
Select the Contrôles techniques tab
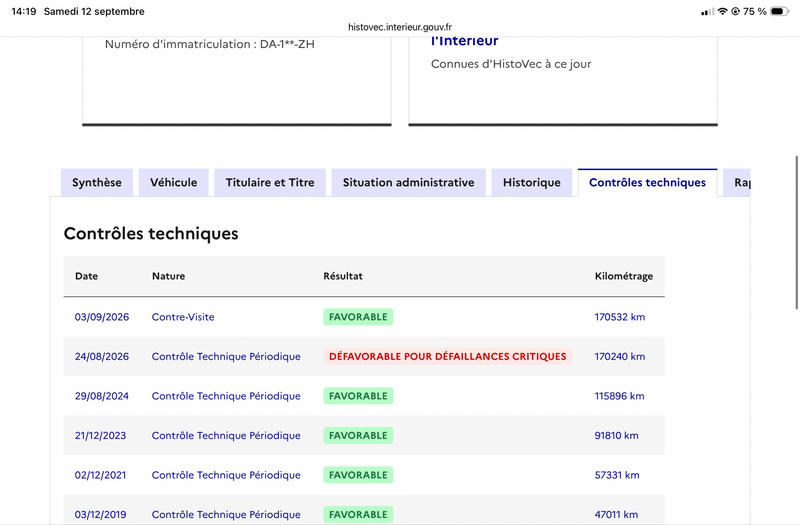tap(647, 183)
